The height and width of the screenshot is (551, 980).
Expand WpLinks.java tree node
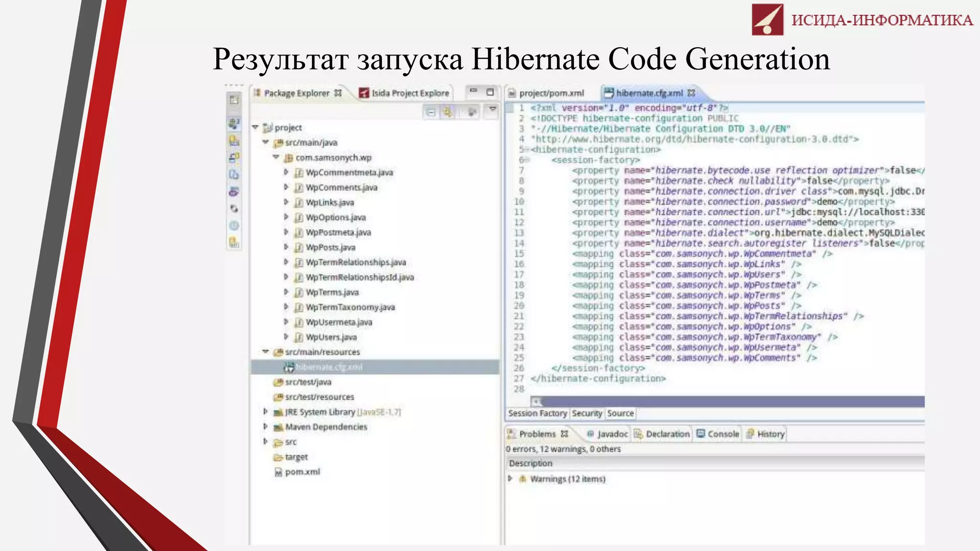point(286,202)
